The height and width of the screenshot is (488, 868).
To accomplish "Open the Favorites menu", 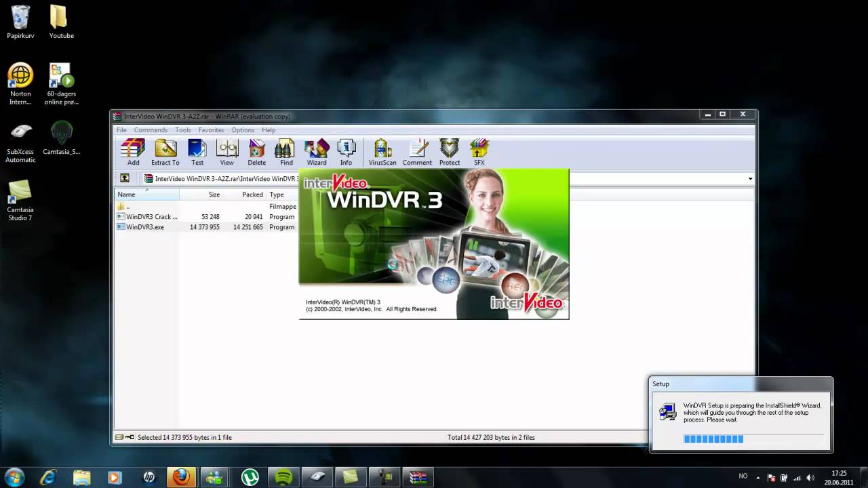I will [x=211, y=130].
